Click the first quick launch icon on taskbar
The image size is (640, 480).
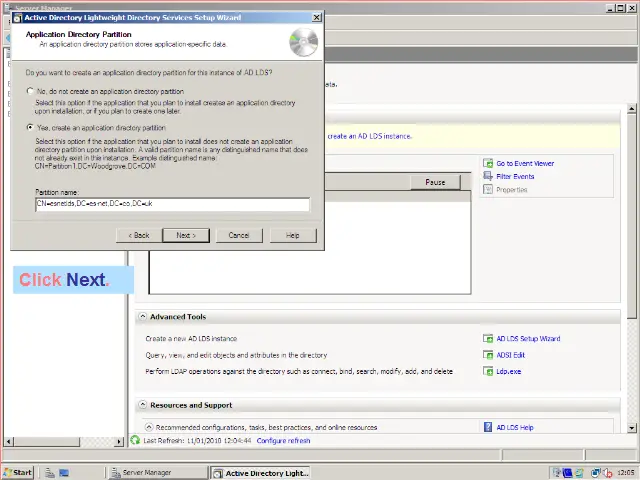point(50,473)
